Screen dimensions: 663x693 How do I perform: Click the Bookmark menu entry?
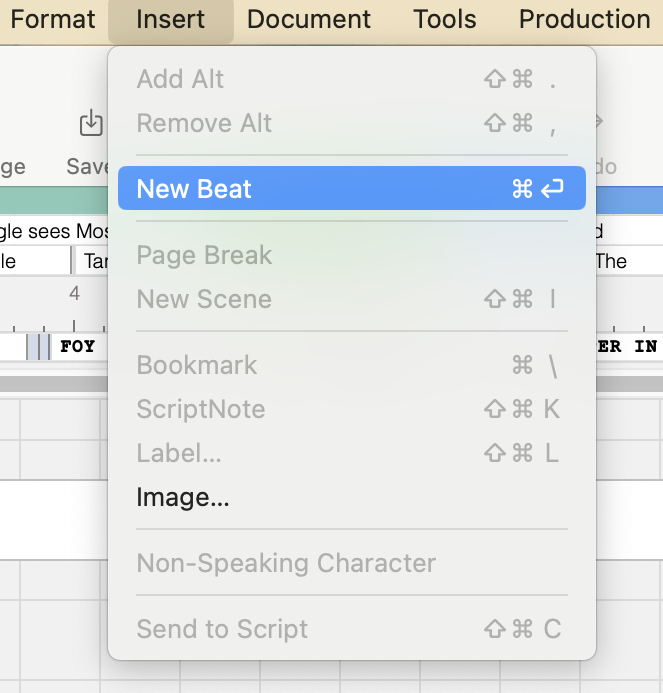(x=352, y=365)
